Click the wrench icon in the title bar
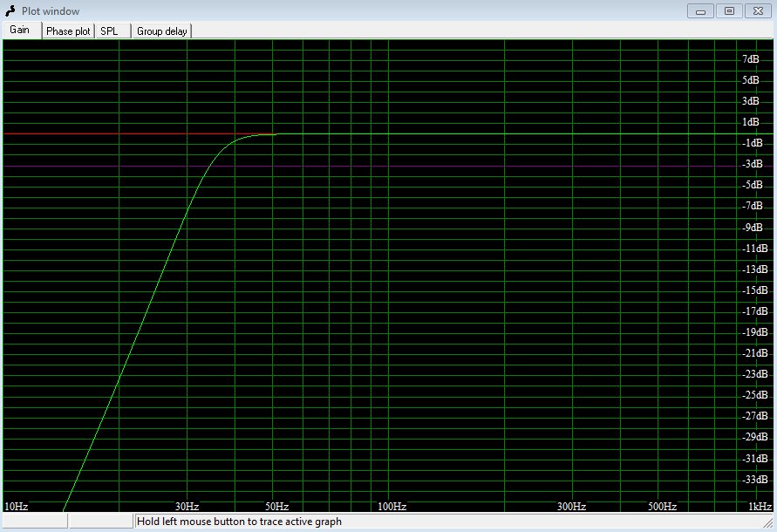Viewport: 777px width, 532px height. click(10, 11)
